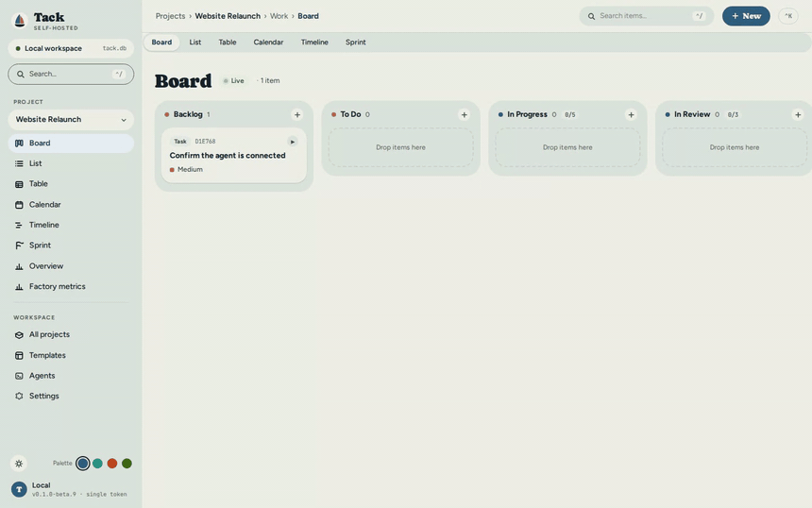Click the In Review column title
812x508 pixels.
tap(692, 114)
